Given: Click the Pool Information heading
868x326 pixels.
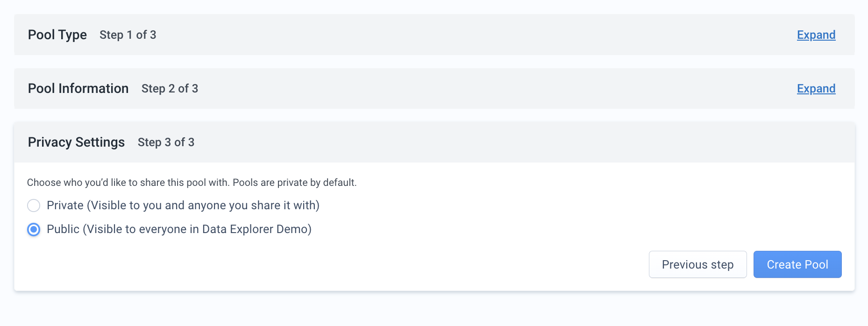Looking at the screenshot, I should [78, 88].
